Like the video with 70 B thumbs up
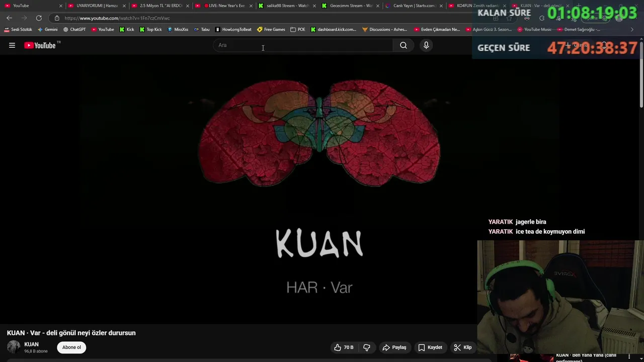Image resolution: width=644 pixels, height=362 pixels. (x=344, y=347)
